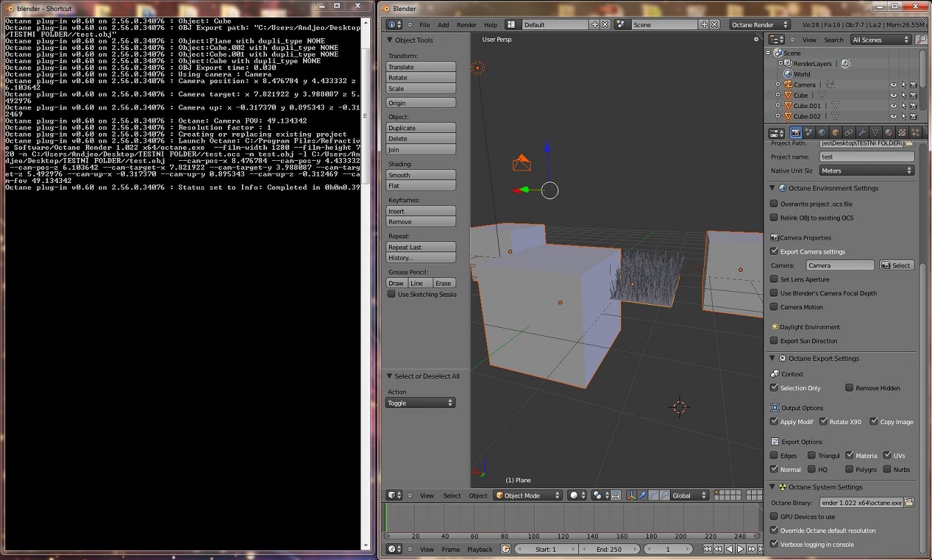The image size is (932, 560).
Task: Open the Material properties sphere icon
Action: click(x=888, y=132)
